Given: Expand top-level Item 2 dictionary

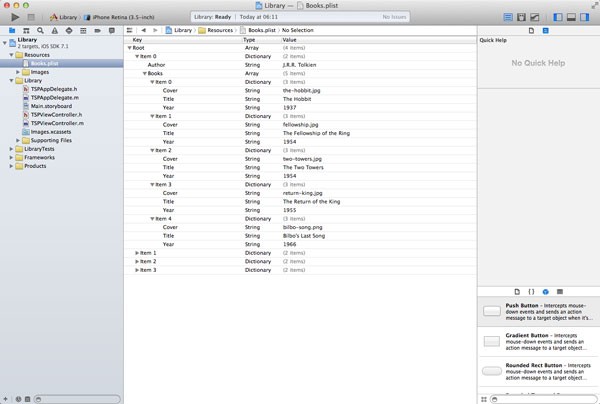Looking at the screenshot, I should (x=137, y=261).
